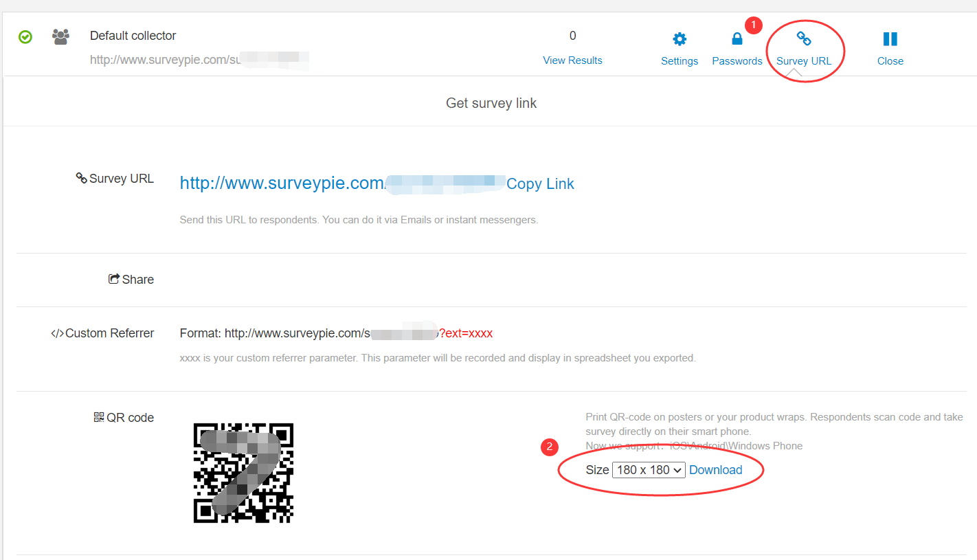The image size is (977, 560).
Task: Open the large surveypie.com survey URL
Action: point(282,183)
